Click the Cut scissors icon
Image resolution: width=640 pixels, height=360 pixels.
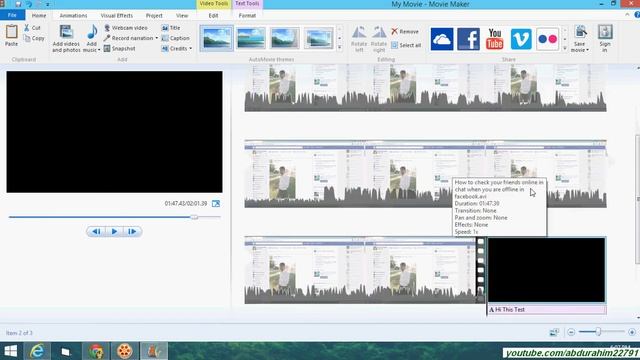27,28
